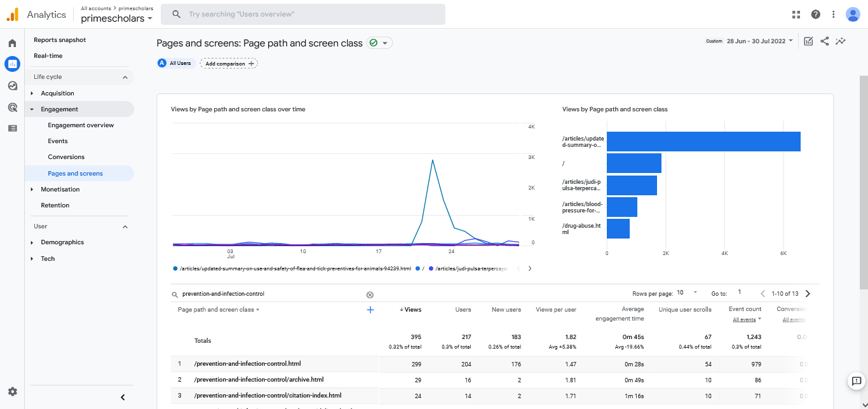
Task: Open the Google apps grid
Action: point(796,15)
